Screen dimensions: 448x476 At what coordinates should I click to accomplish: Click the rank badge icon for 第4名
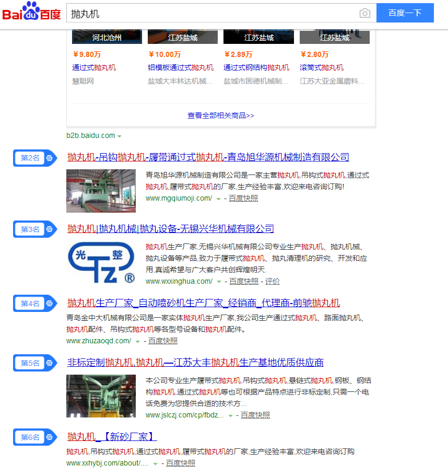point(35,303)
